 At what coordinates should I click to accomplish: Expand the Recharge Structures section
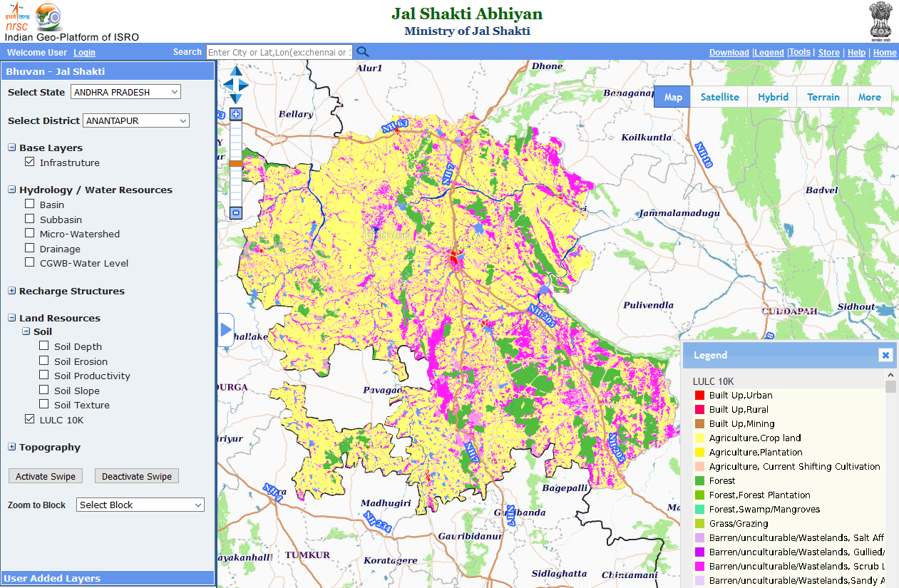coord(12,291)
